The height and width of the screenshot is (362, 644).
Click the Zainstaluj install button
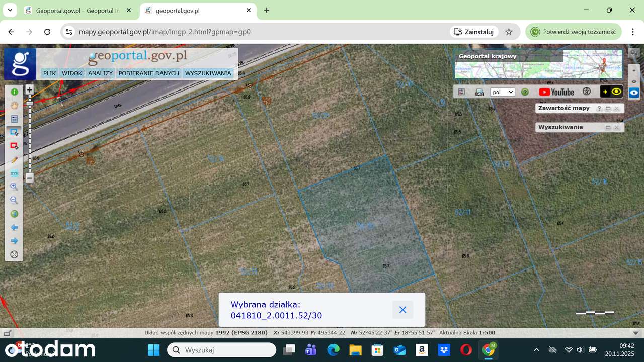tap(474, 32)
